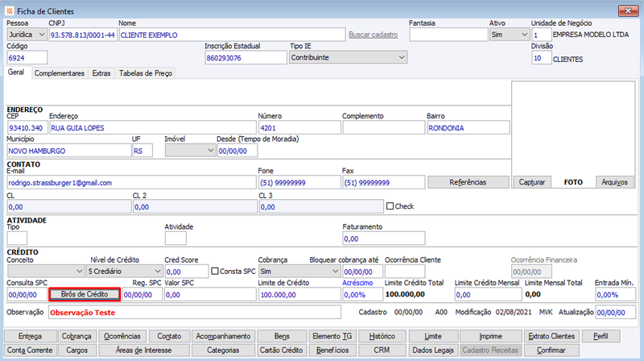The height and width of the screenshot is (361, 644).
Task: Open the Pessoa dropdown
Action: tap(27, 35)
